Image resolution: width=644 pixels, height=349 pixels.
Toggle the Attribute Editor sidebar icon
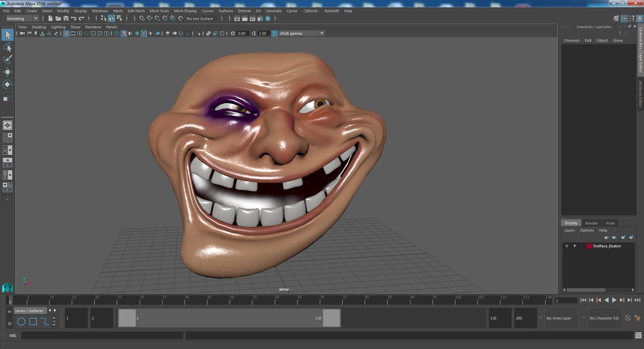pos(624,18)
